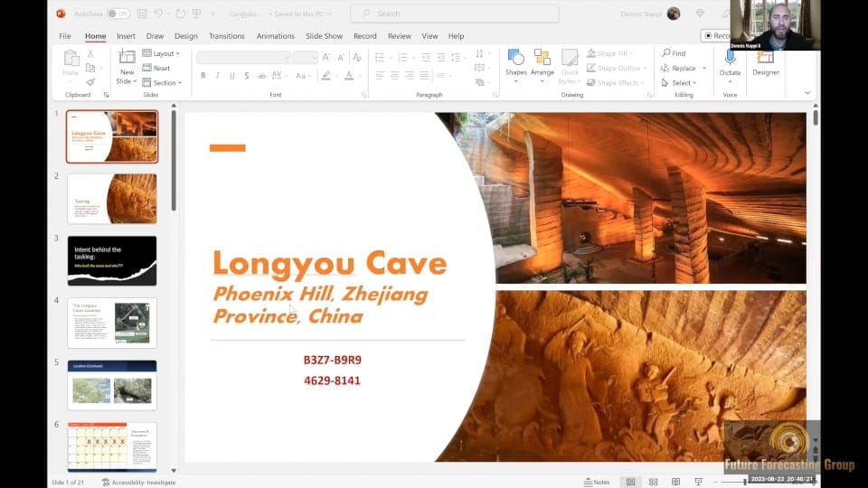Toggle Italic formatting
This screenshot has height=488, width=868.
218,75
